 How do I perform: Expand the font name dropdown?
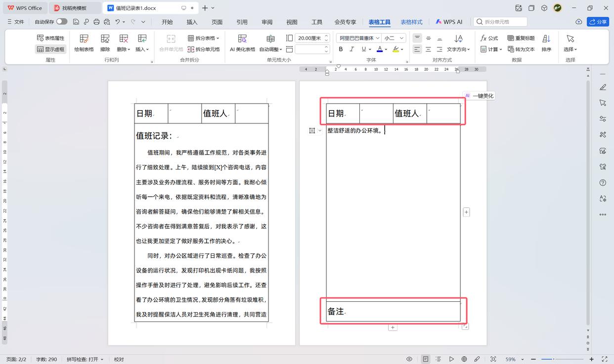click(x=378, y=38)
